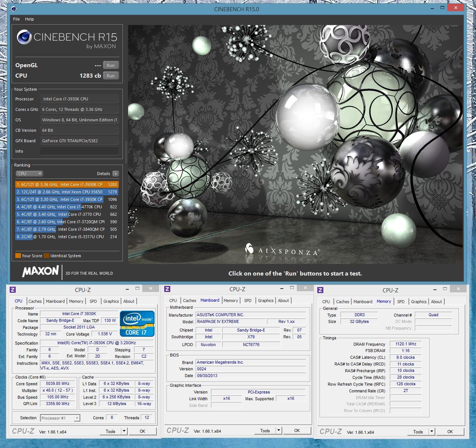Open the CPU ranking type dropdown
This screenshot has height=448, width=476.
click(x=29, y=174)
